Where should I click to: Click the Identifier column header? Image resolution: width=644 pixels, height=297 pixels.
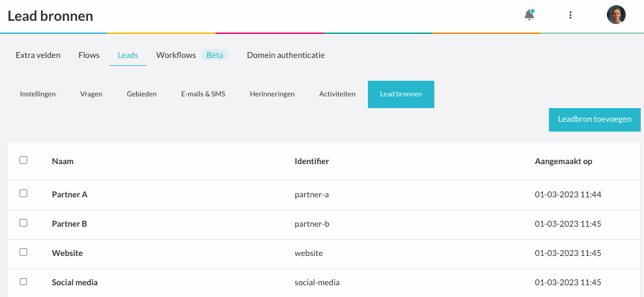coord(312,162)
